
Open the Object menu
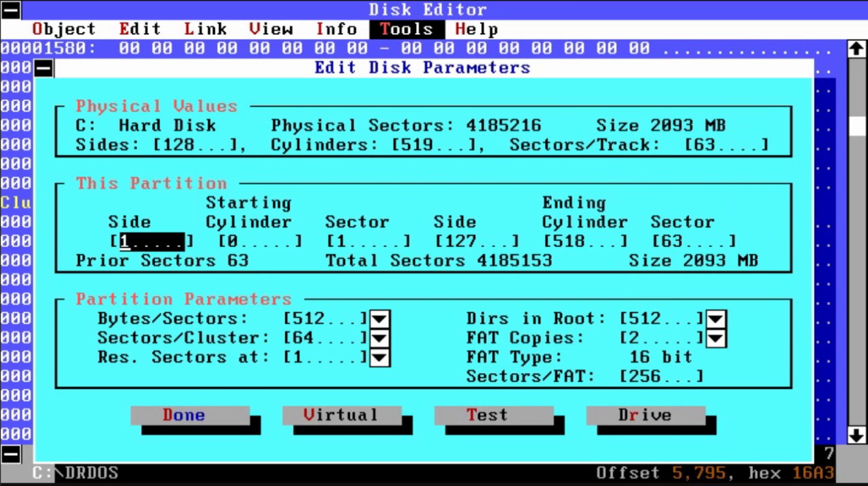(x=64, y=29)
